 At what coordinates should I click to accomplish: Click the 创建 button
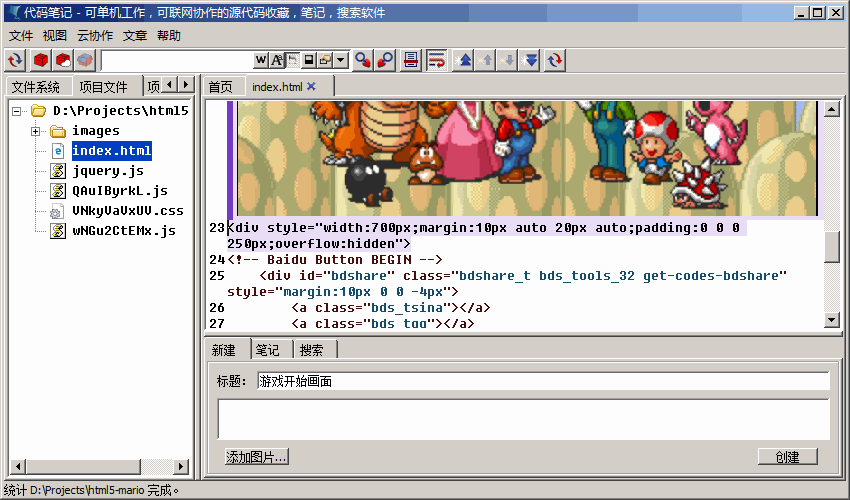788,457
